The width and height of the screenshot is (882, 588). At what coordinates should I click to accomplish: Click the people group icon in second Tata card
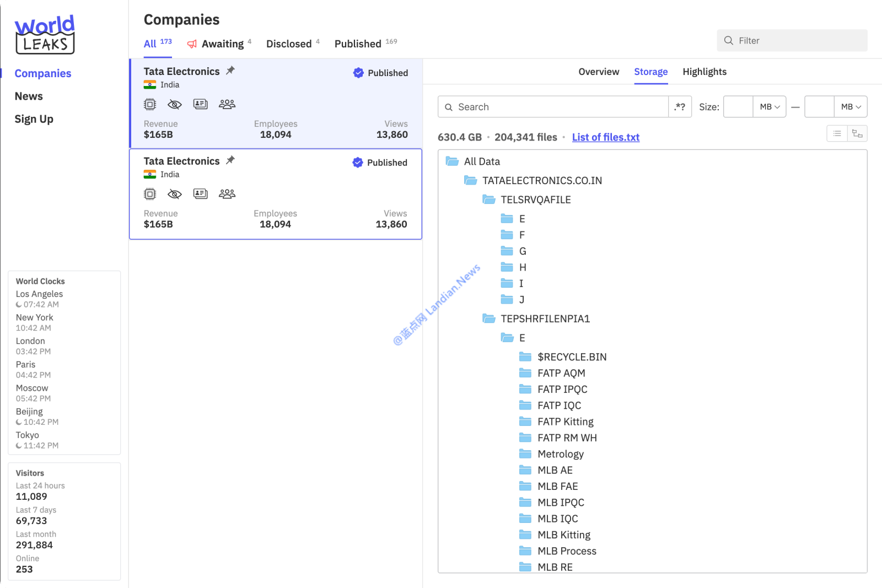[x=227, y=193]
